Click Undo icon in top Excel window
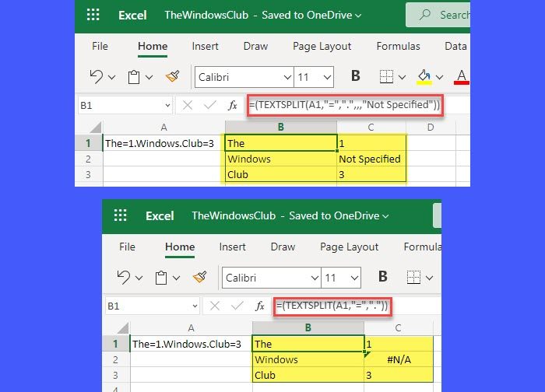Viewport: 545px width, 392px height. tap(97, 77)
